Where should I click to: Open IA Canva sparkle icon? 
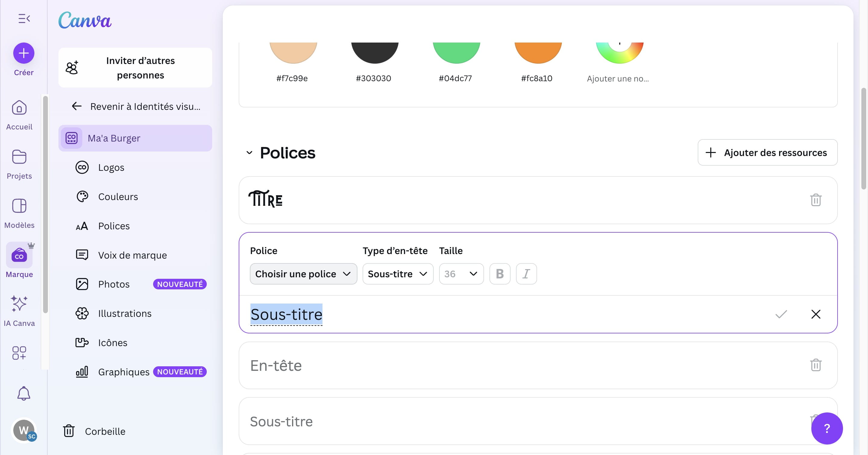coord(19,304)
